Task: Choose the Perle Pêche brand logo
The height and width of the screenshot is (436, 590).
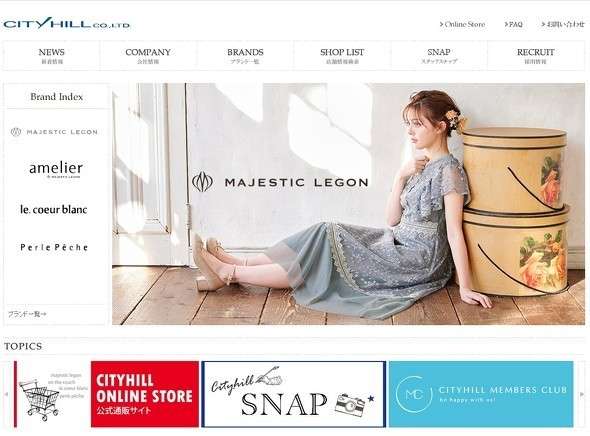Action: pyautogui.click(x=54, y=247)
